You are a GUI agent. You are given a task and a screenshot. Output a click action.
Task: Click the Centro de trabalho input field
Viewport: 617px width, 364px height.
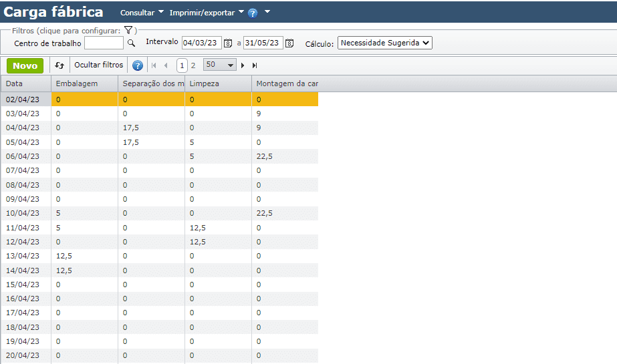(x=104, y=43)
